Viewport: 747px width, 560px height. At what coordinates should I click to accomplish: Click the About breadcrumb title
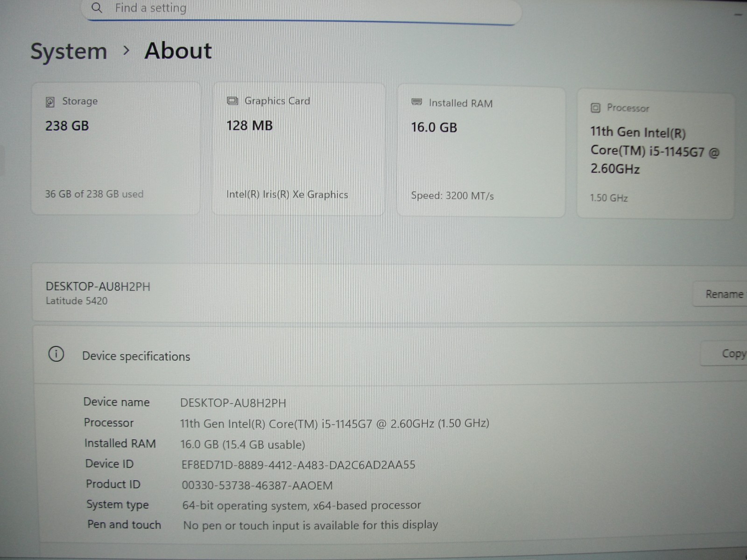coord(178,50)
